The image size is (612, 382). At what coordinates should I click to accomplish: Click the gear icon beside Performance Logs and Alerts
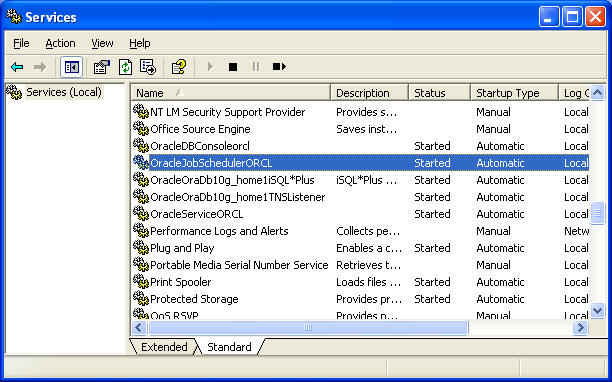[141, 231]
